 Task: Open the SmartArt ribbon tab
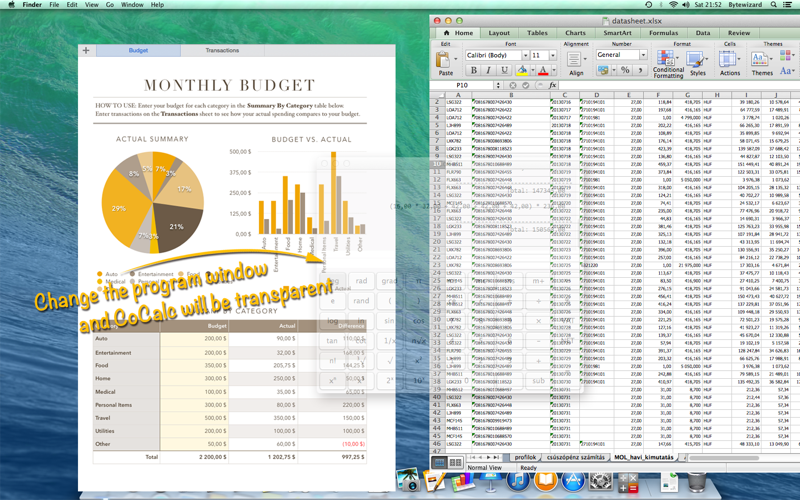click(x=617, y=33)
